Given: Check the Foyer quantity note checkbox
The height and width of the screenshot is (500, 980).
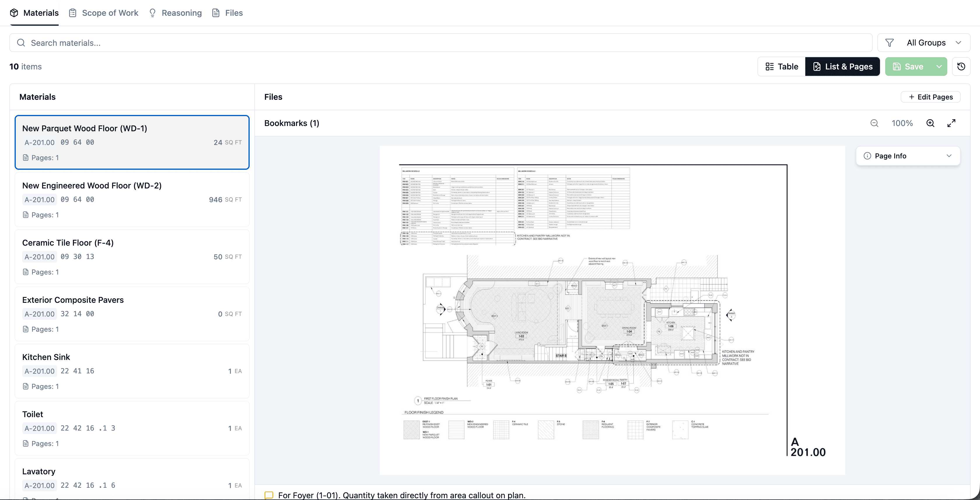Looking at the screenshot, I should (270, 495).
